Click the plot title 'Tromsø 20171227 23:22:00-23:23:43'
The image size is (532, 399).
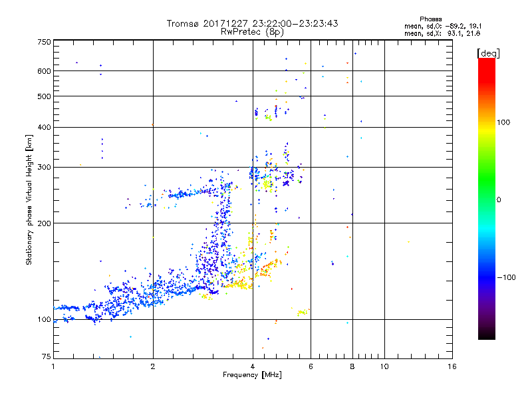coord(252,23)
